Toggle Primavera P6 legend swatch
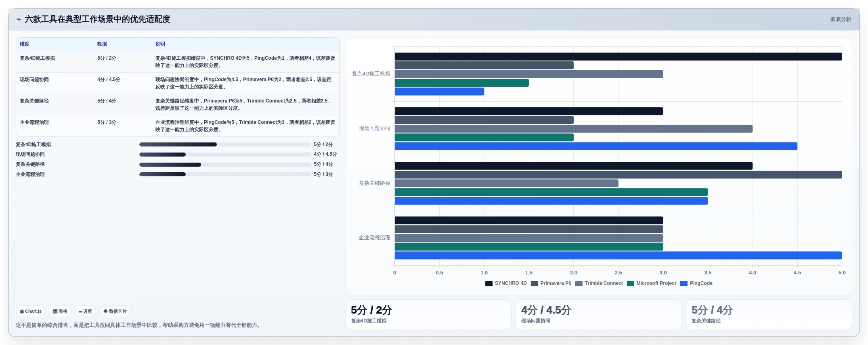The image size is (868, 345). (535, 283)
